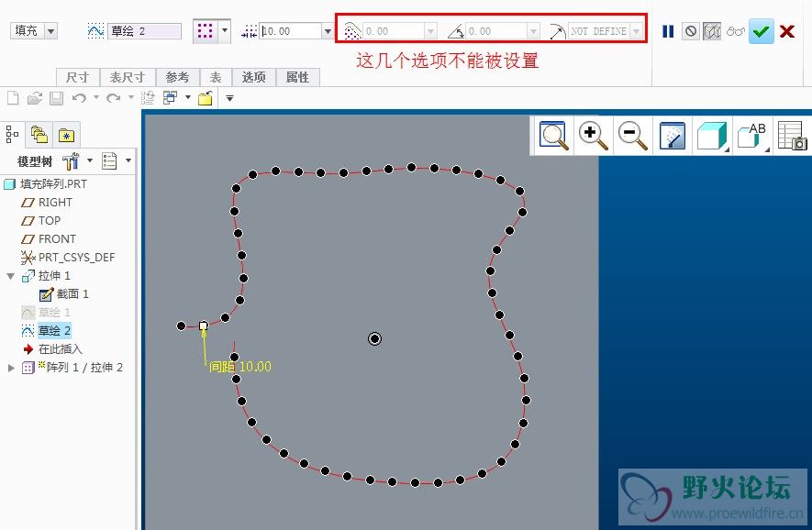Click the regenerate model icon

pyautogui.click(x=148, y=98)
